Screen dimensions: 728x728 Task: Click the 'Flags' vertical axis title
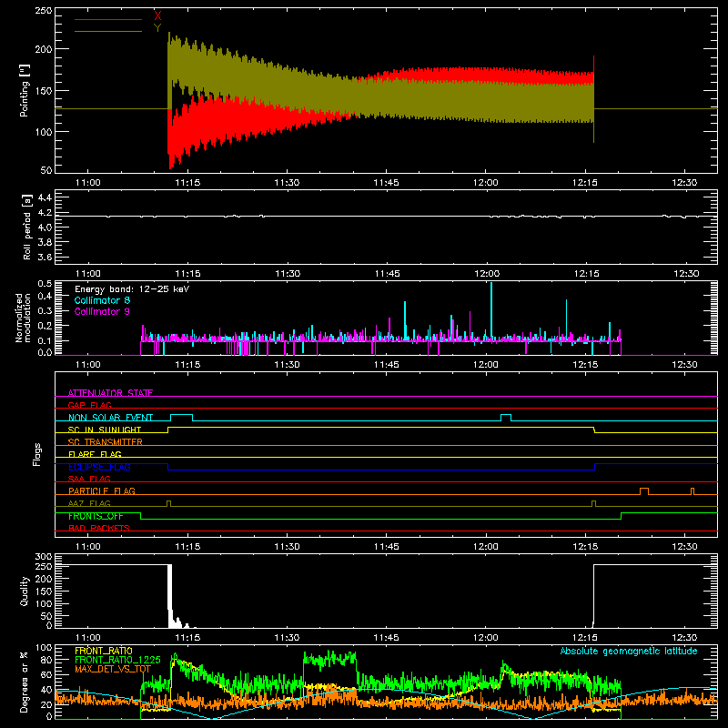pyautogui.click(x=36, y=454)
